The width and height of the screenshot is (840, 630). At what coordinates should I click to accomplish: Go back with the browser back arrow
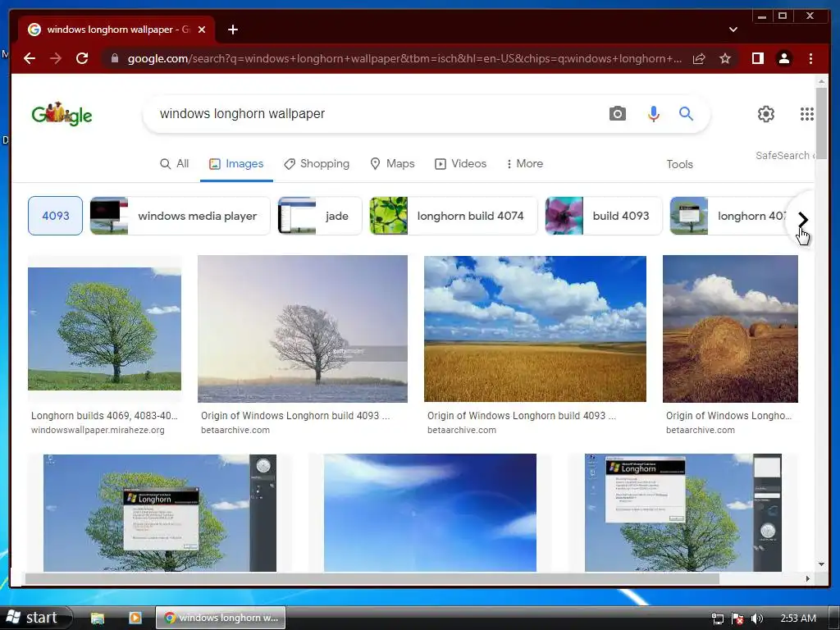[x=30, y=58]
